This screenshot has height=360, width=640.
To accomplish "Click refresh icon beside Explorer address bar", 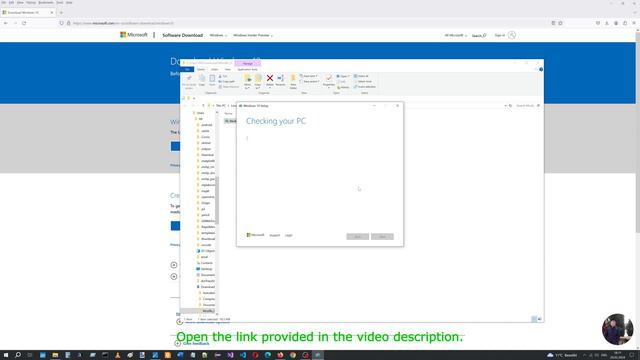I will coord(511,106).
